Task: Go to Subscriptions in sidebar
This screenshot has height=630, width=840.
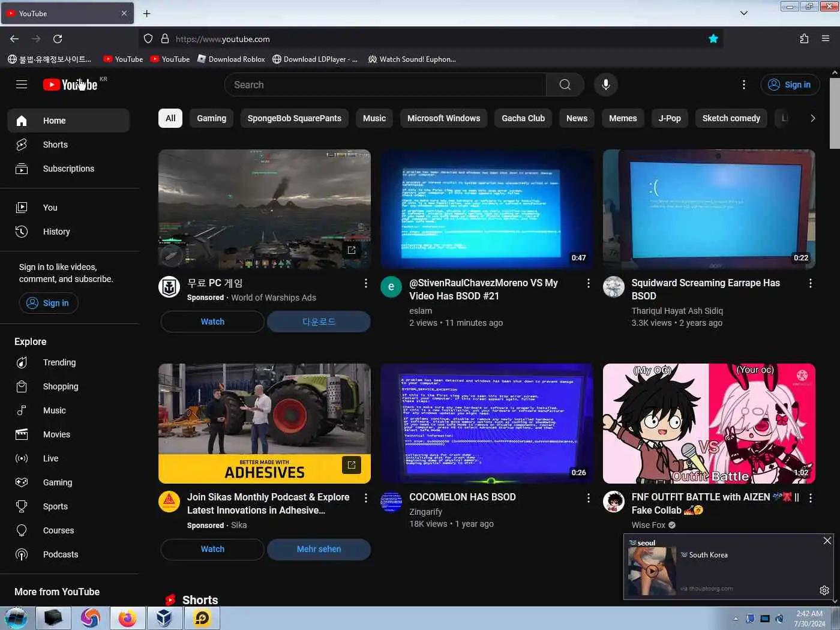Action: (x=68, y=169)
